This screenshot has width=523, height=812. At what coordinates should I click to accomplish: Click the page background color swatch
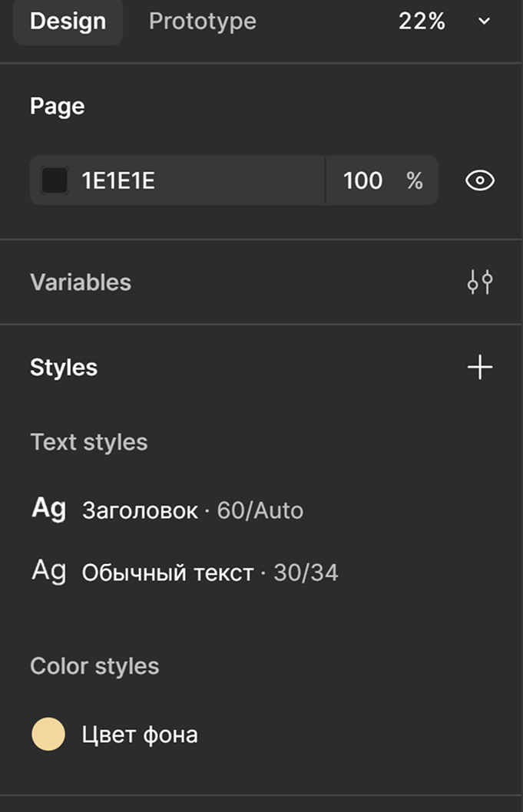click(x=55, y=181)
